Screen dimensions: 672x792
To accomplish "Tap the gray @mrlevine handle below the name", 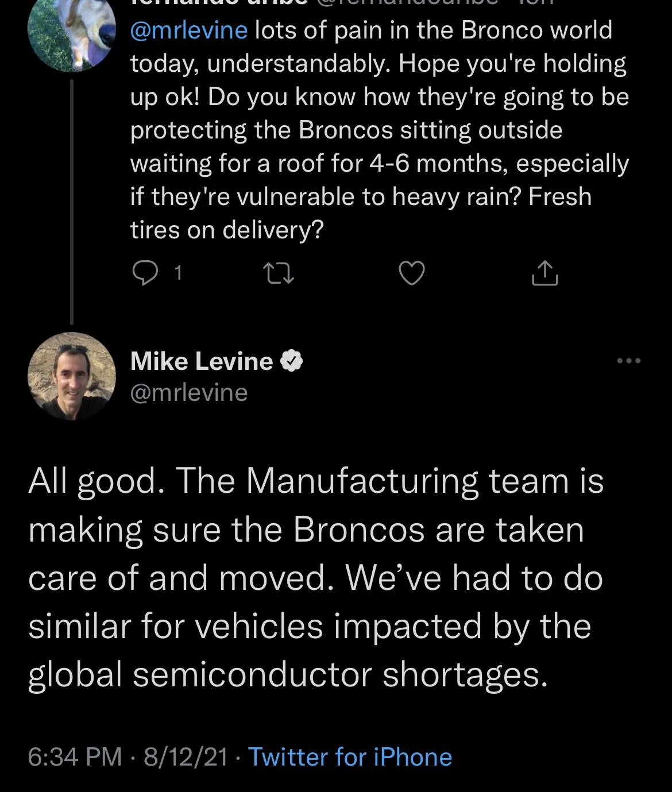I will pos(189,393).
